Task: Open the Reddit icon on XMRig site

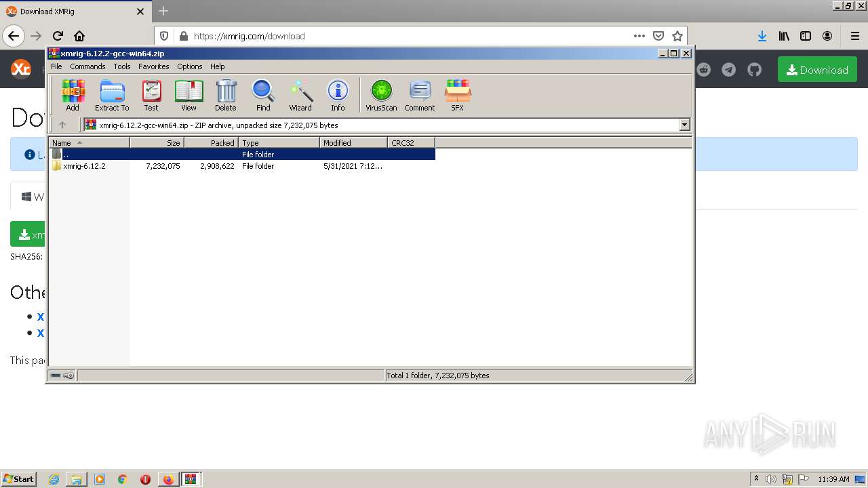Action: tap(704, 70)
